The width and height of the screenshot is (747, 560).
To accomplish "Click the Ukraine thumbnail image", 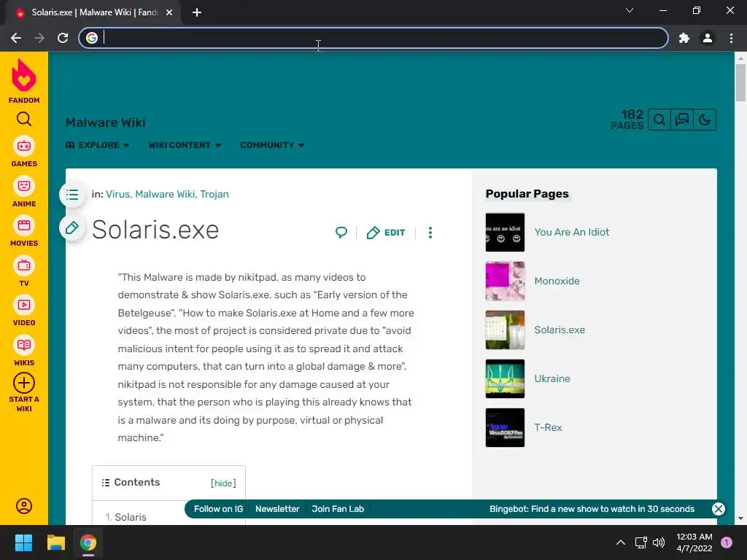I will (x=505, y=378).
